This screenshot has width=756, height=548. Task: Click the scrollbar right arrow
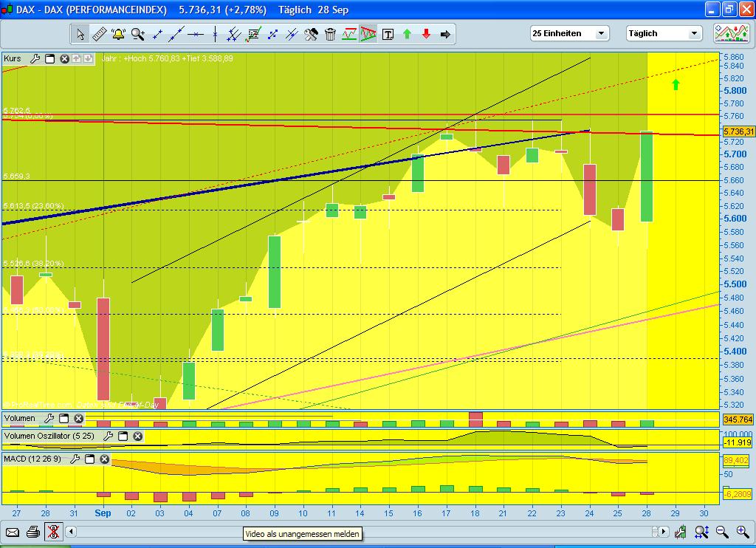tap(664, 532)
